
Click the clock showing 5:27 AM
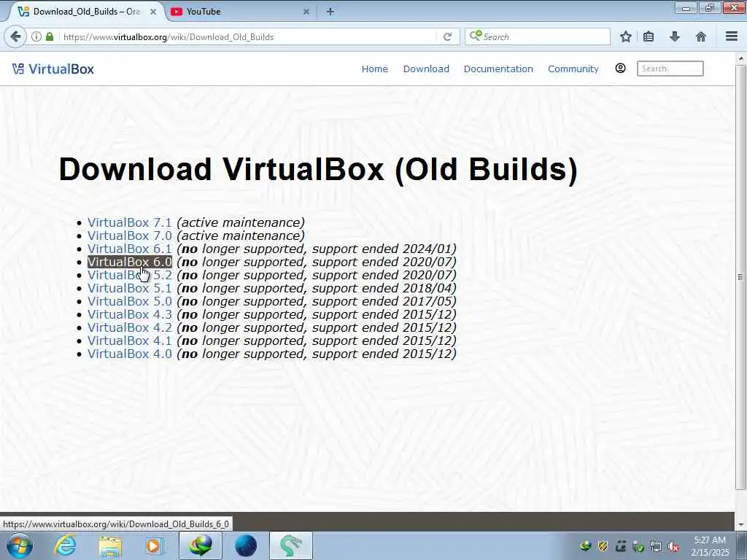(710, 546)
